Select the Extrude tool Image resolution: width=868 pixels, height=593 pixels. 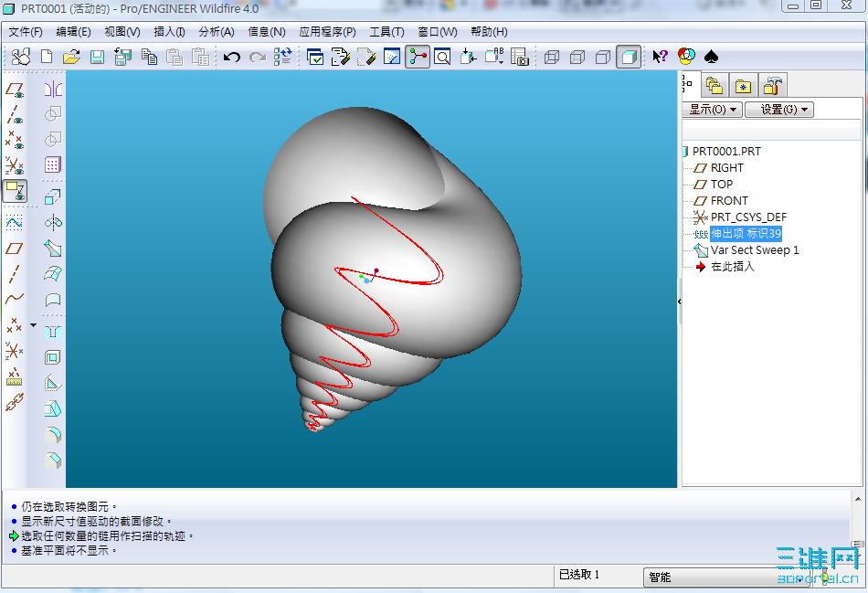pyautogui.click(x=53, y=196)
